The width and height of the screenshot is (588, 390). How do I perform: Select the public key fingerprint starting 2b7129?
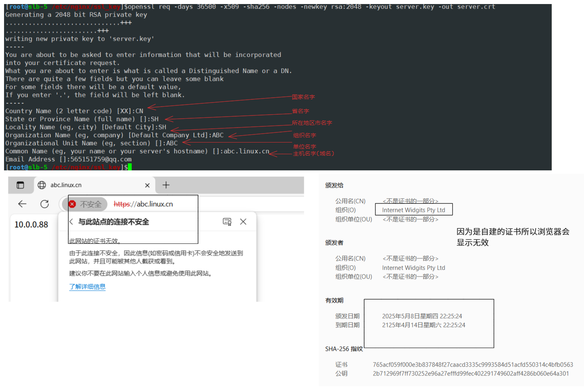(x=471, y=373)
